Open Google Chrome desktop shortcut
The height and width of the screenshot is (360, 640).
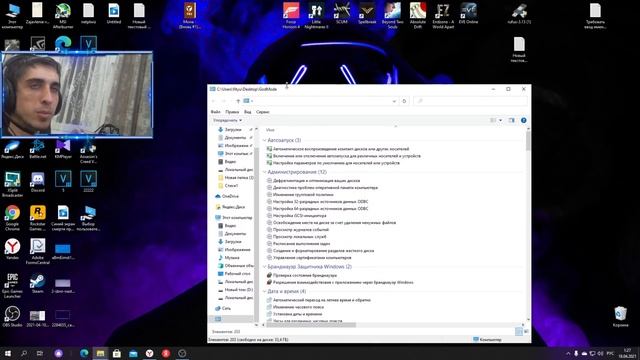(12, 218)
